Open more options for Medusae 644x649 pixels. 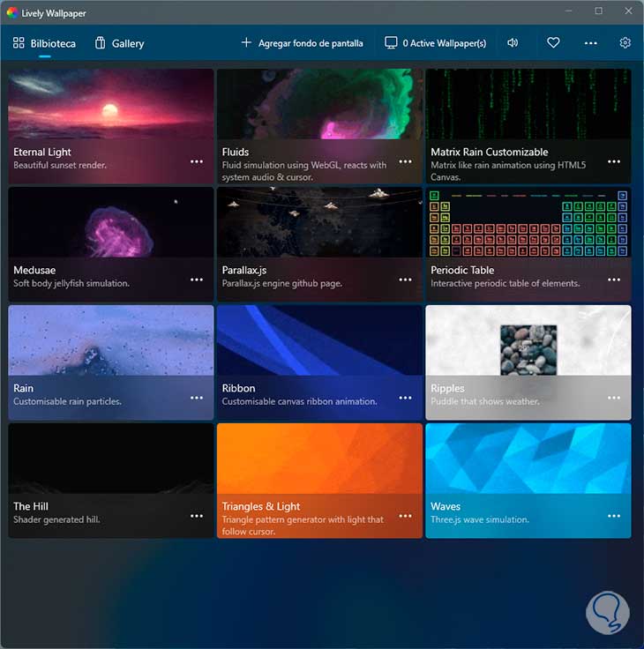click(x=197, y=280)
